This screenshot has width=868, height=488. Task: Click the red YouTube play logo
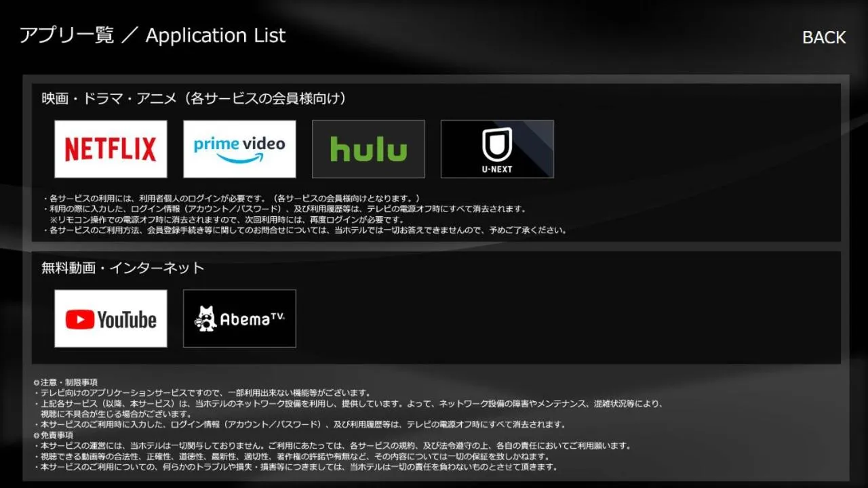pos(80,319)
